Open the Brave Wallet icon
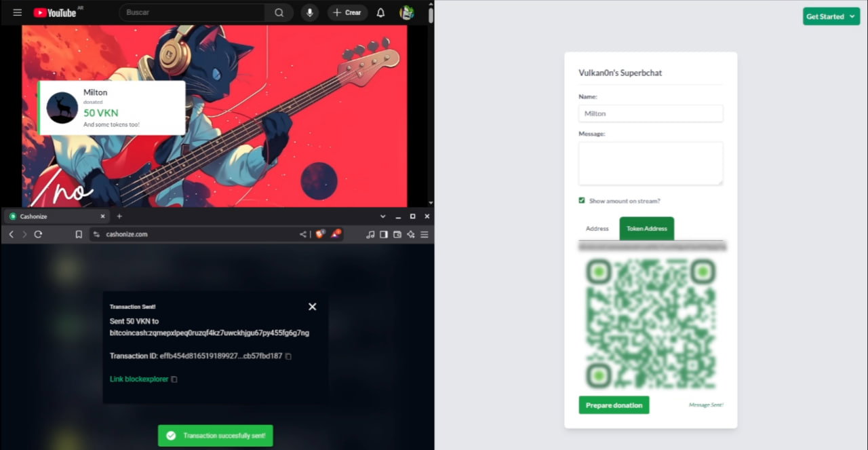Viewport: 868px width, 450px height. tap(397, 234)
